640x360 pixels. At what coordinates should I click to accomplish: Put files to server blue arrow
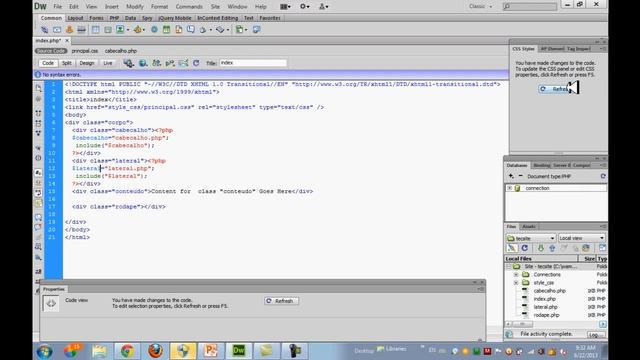552,248
